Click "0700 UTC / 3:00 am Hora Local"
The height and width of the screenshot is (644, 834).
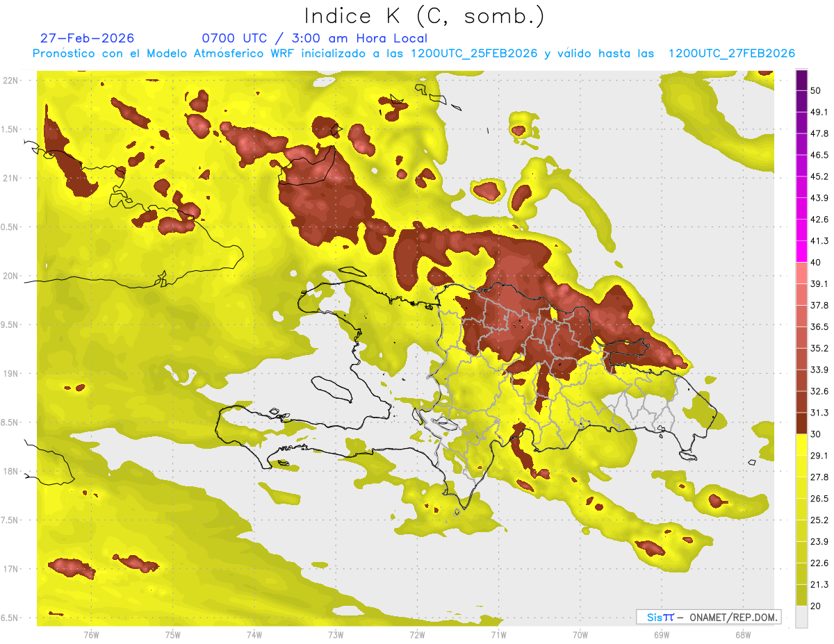pyautogui.click(x=314, y=38)
